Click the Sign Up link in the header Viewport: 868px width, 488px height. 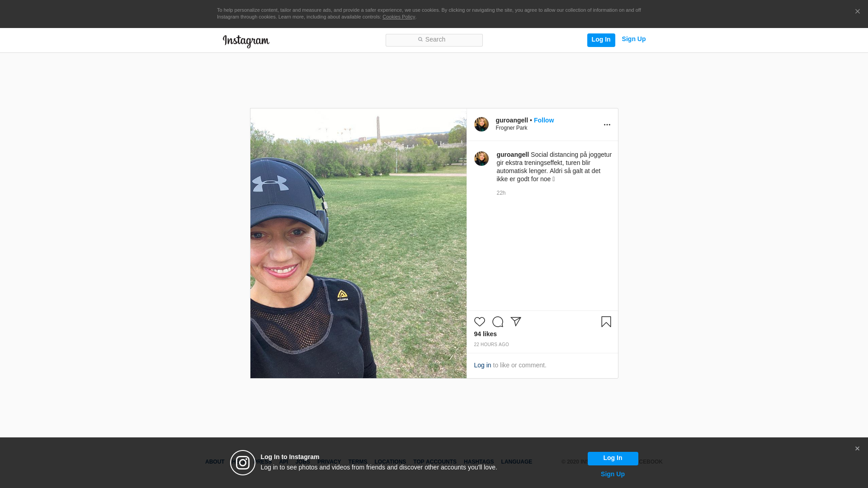pyautogui.click(x=633, y=39)
